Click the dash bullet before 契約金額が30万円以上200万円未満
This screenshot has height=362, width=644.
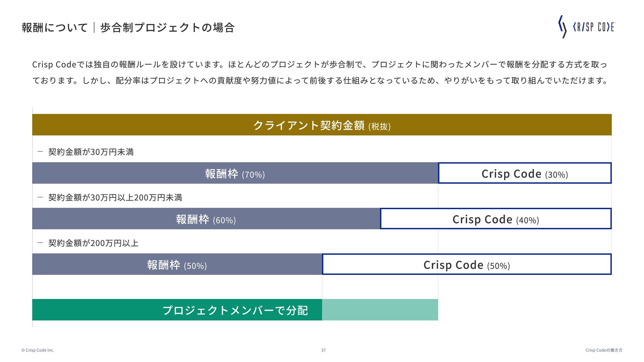(40, 197)
